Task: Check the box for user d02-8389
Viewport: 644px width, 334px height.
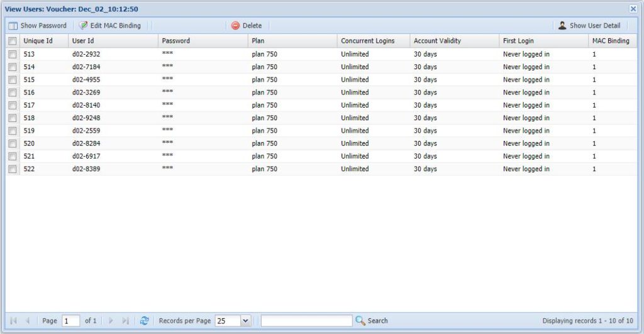Action: pyautogui.click(x=13, y=169)
